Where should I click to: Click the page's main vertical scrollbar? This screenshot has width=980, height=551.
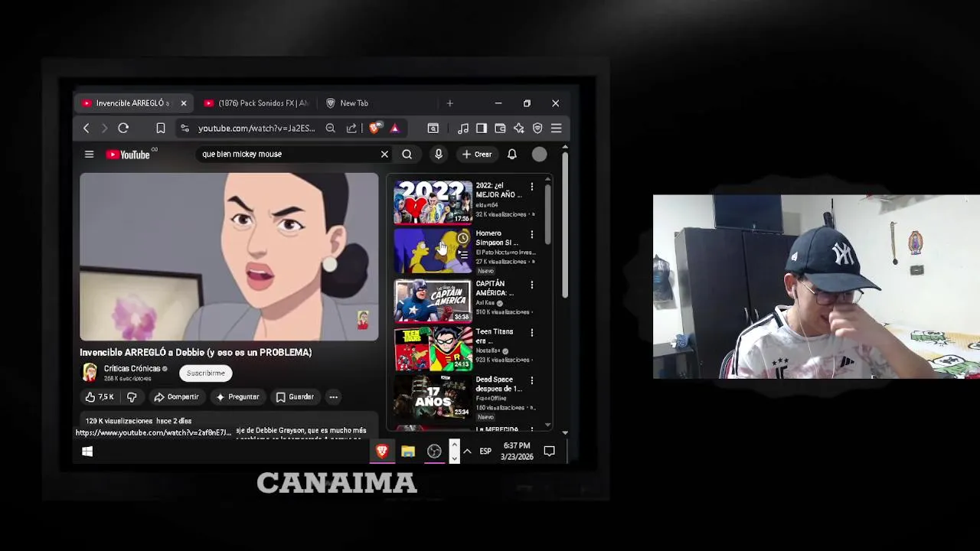[x=565, y=226]
